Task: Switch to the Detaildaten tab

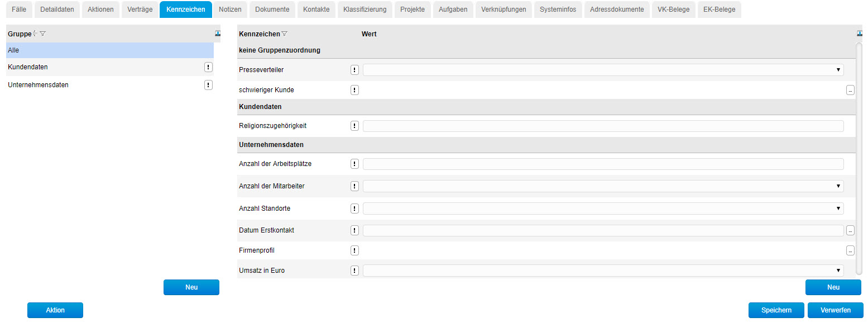Action: 57,10
